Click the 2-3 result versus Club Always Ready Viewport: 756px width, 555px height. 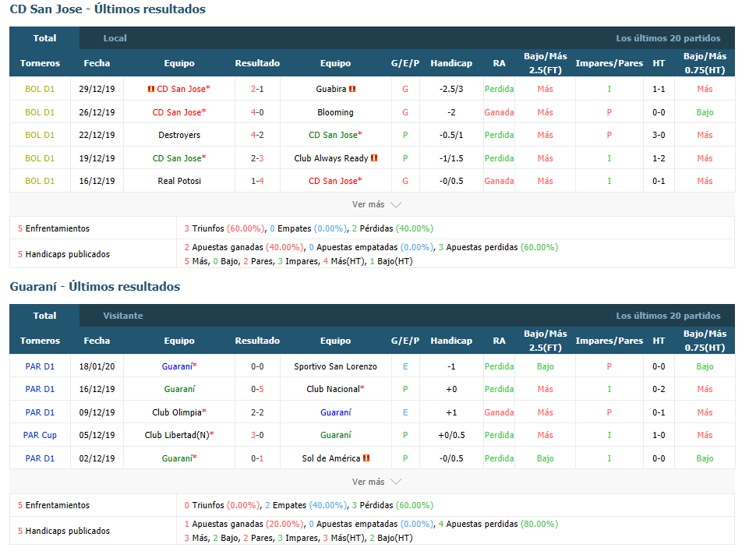[257, 158]
